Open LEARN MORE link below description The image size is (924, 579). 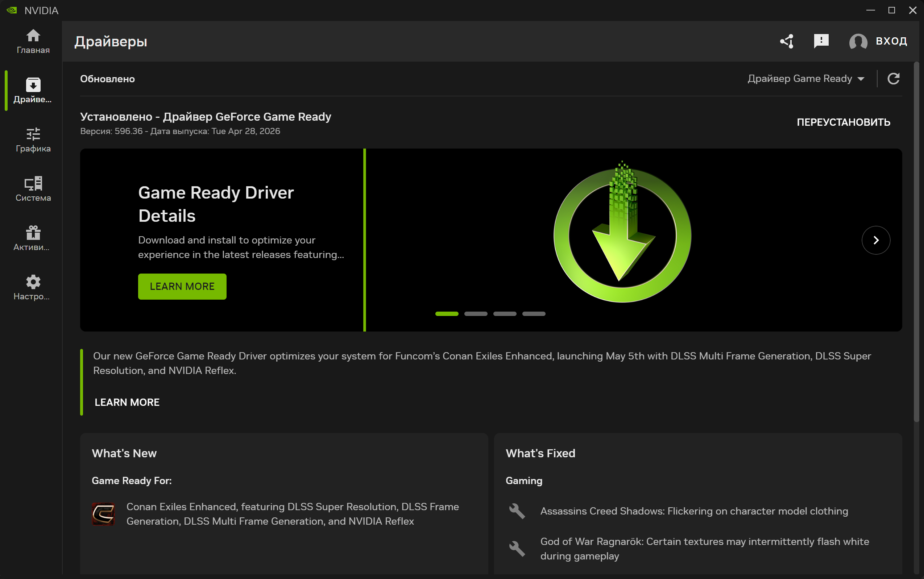[x=127, y=402]
